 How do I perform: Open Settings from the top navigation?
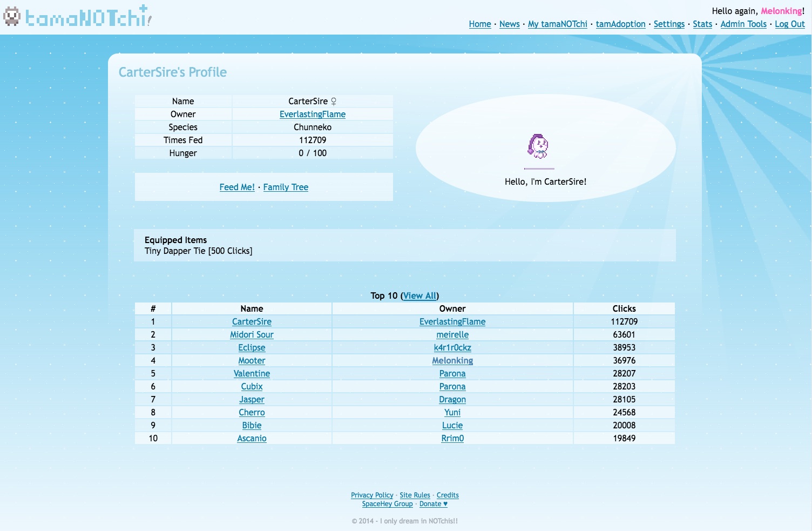click(669, 24)
